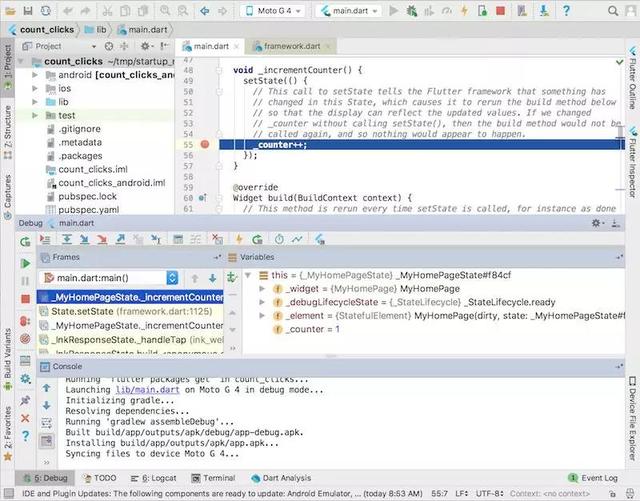Toggle the Flutter Outline side panel
The width and height of the screenshot is (640, 501).
pos(633,78)
